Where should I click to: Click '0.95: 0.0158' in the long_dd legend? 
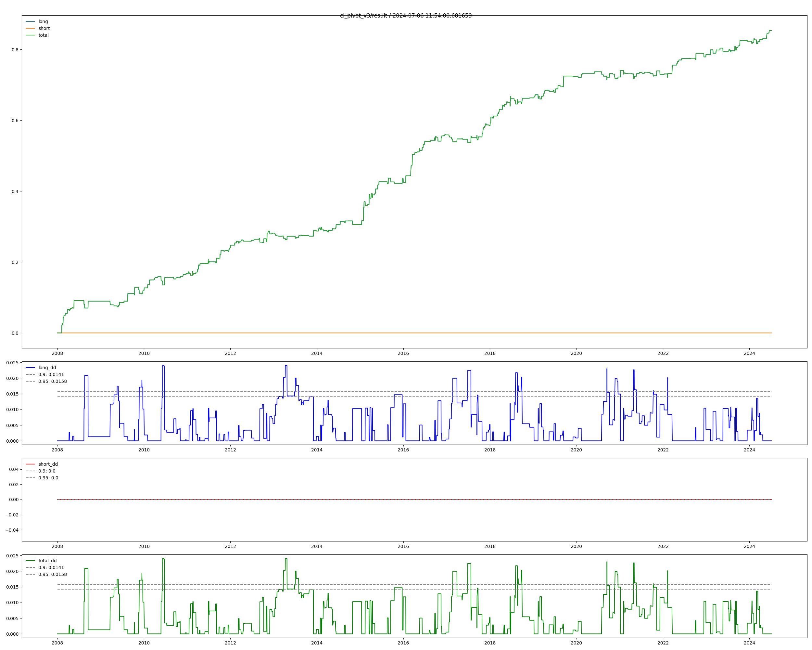[x=53, y=381]
